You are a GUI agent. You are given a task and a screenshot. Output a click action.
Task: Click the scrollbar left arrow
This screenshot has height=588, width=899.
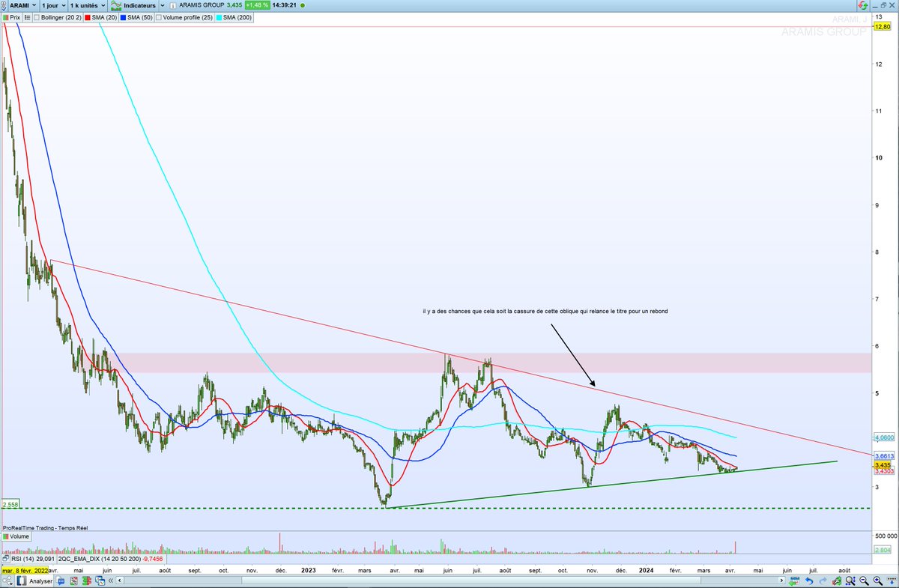click(120, 581)
